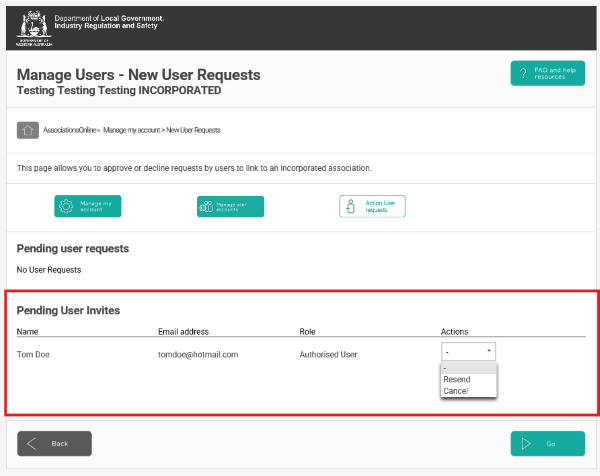The height and width of the screenshot is (476, 600).
Task: Click the Western Australia government crest logo
Action: 34,28
